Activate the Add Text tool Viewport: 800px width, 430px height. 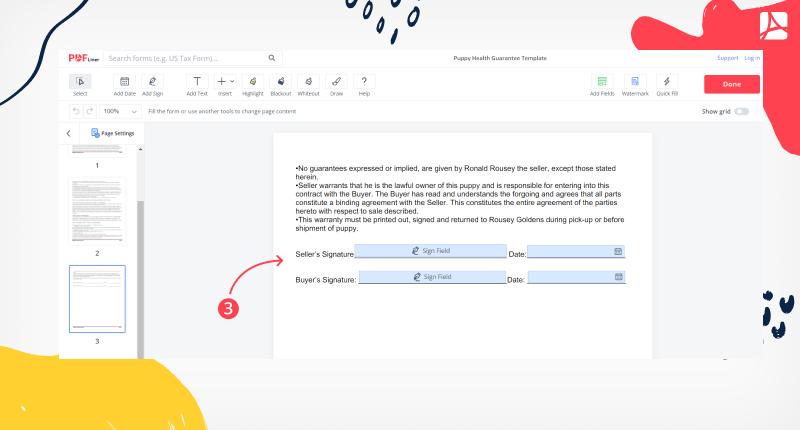coord(197,84)
